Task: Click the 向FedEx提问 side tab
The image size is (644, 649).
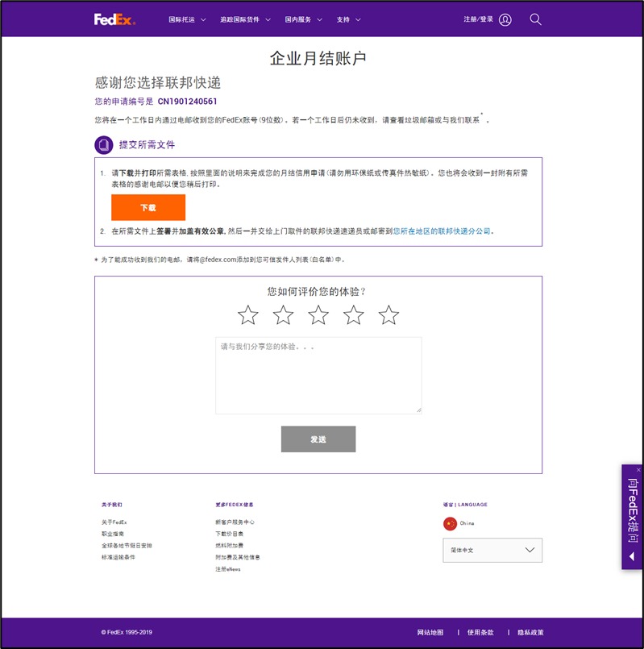Action: click(x=632, y=517)
